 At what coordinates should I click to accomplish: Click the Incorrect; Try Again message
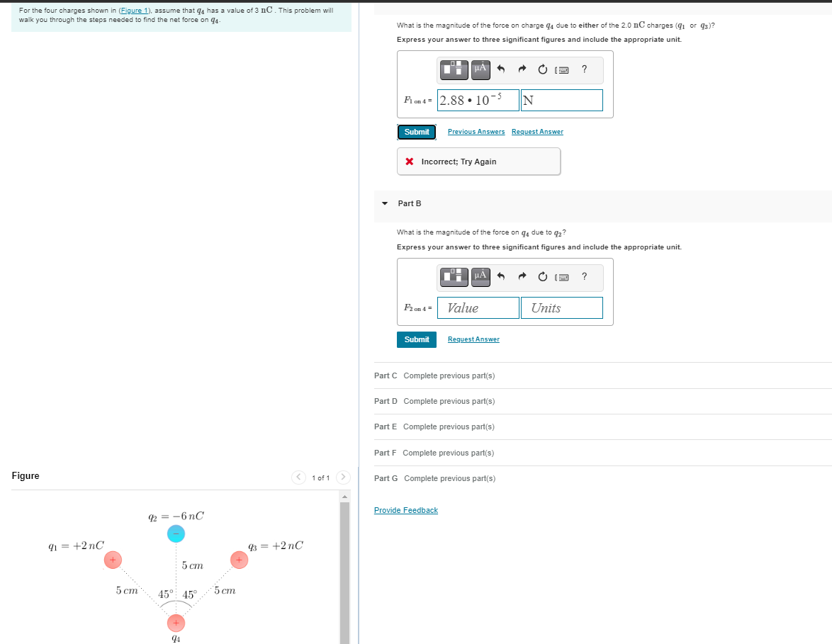click(478, 162)
